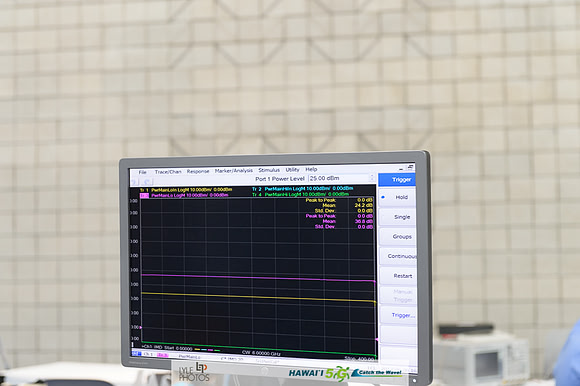Image resolution: width=580 pixels, height=386 pixels.
Task: Select trace Tr 1 PwrMainLoIn label
Action: [x=186, y=190]
